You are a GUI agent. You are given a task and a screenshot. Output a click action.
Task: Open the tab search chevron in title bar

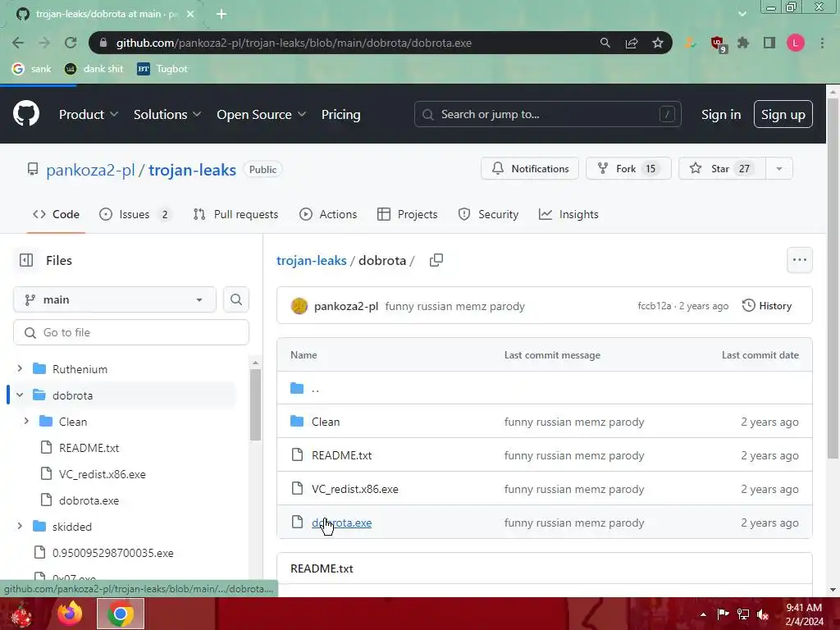coord(742,14)
